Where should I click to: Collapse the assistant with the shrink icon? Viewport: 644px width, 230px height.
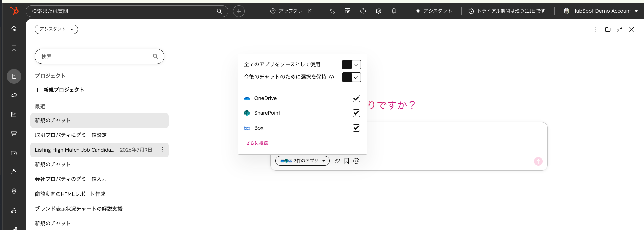click(620, 29)
